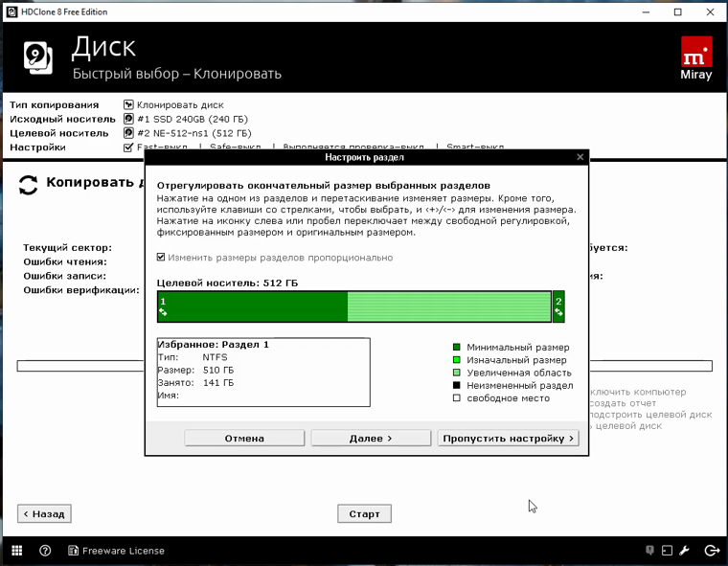Open the help question mark icon

point(45,551)
